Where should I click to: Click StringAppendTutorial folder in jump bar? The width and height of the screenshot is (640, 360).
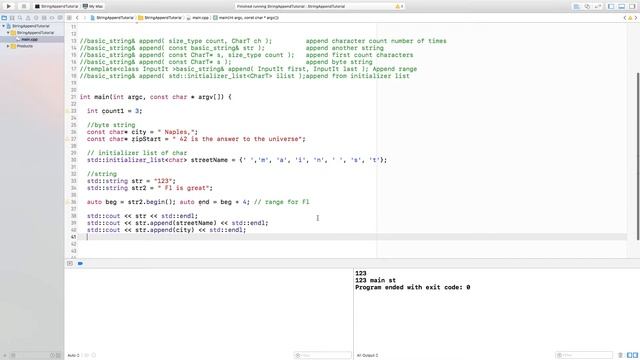click(160, 18)
